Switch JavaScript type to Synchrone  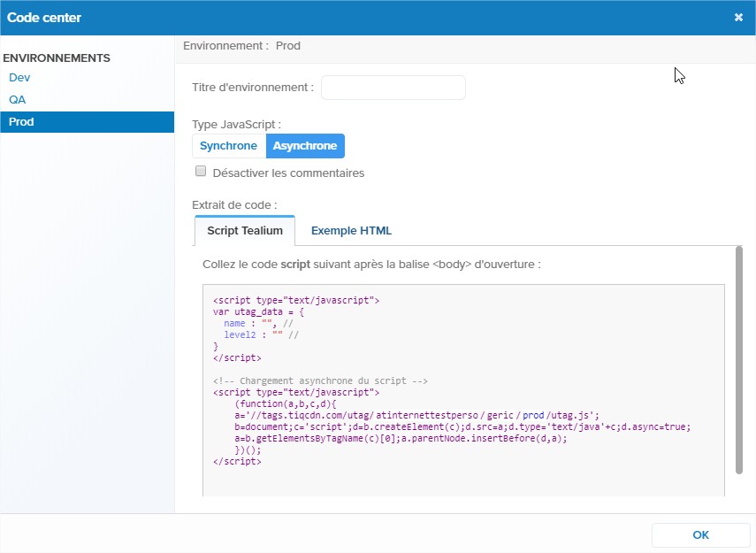pyautogui.click(x=228, y=145)
